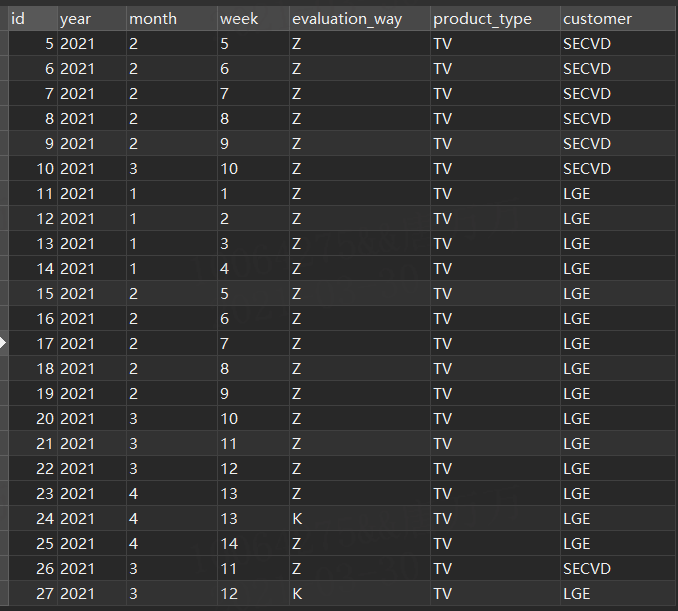The height and width of the screenshot is (611, 678).
Task: Click the id cell showing 27
Action: (x=33, y=593)
